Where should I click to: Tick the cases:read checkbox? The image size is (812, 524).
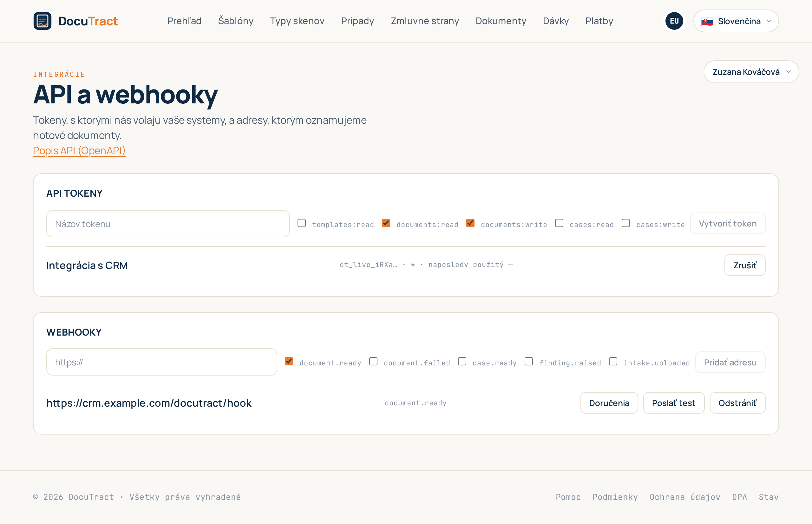point(559,223)
